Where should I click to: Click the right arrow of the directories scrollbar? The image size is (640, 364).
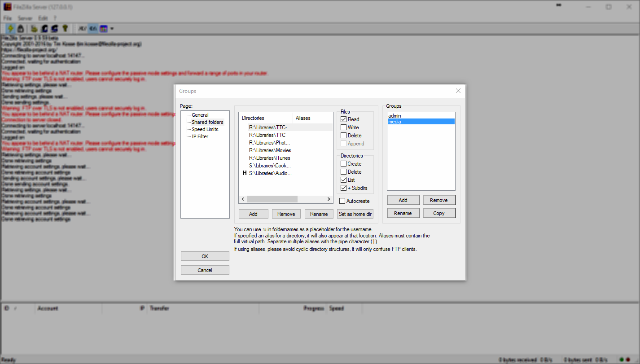point(329,199)
